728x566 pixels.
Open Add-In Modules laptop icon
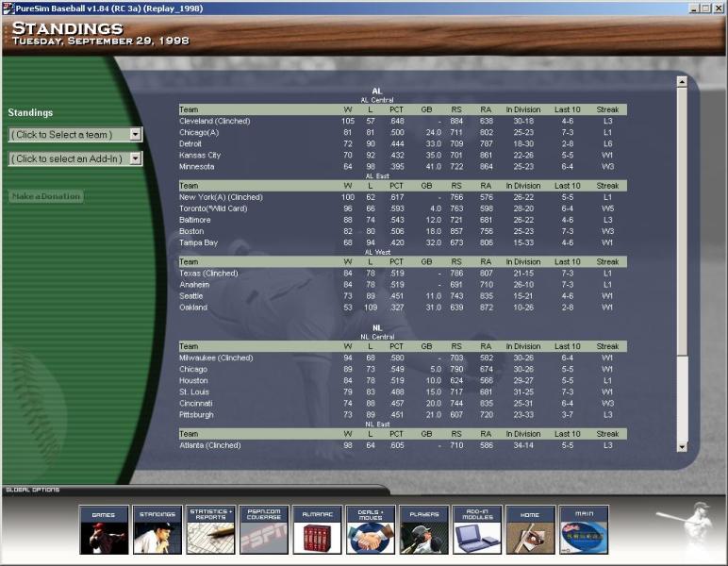[x=477, y=530]
